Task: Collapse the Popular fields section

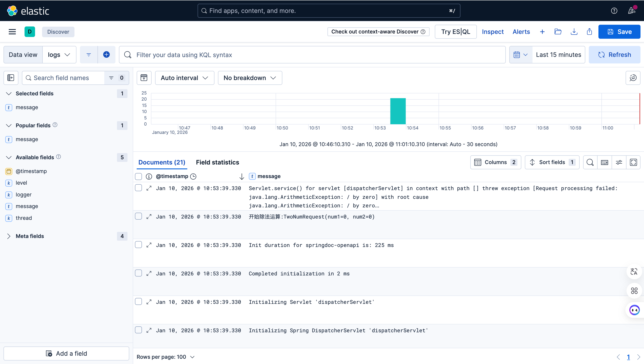Action: (x=9, y=126)
